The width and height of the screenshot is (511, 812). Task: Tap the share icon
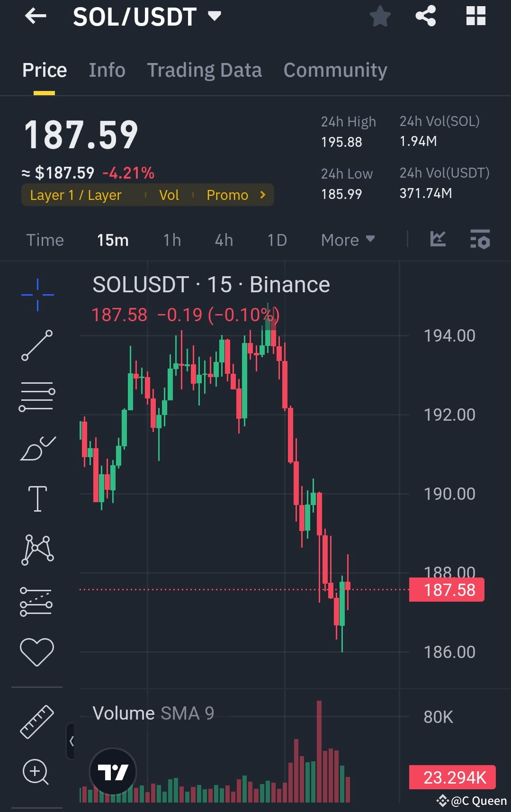(x=425, y=16)
